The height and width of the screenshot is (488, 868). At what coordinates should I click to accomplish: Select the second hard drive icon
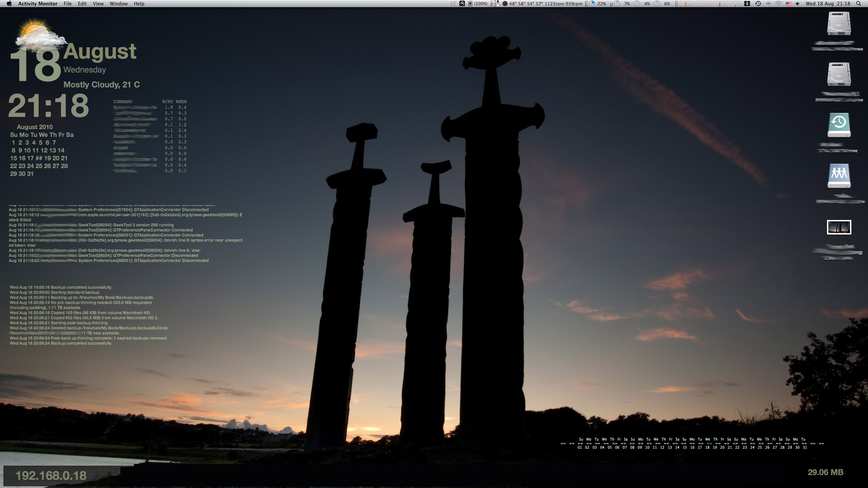(x=839, y=74)
